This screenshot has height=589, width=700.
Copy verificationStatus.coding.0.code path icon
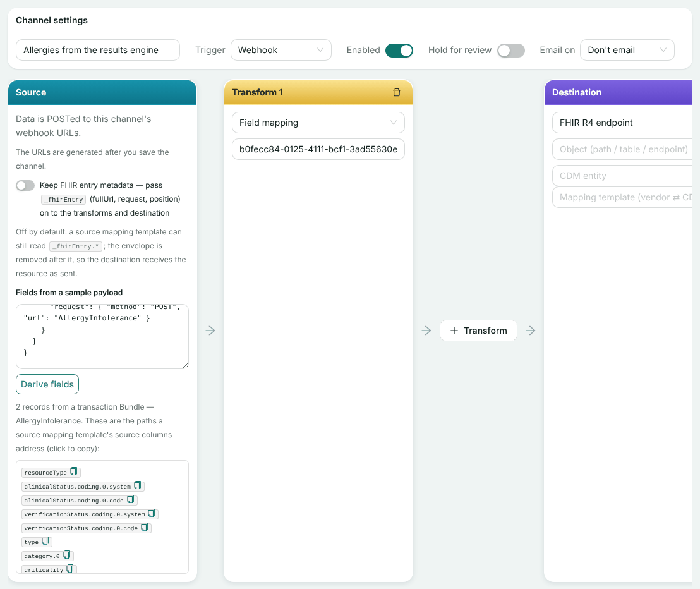pos(145,527)
